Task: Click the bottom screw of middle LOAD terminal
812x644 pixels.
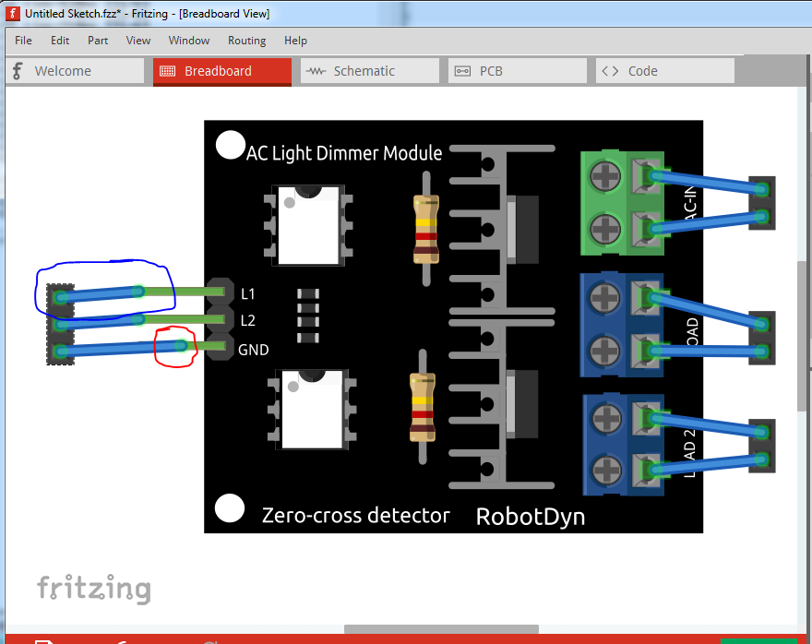Action: (x=604, y=351)
